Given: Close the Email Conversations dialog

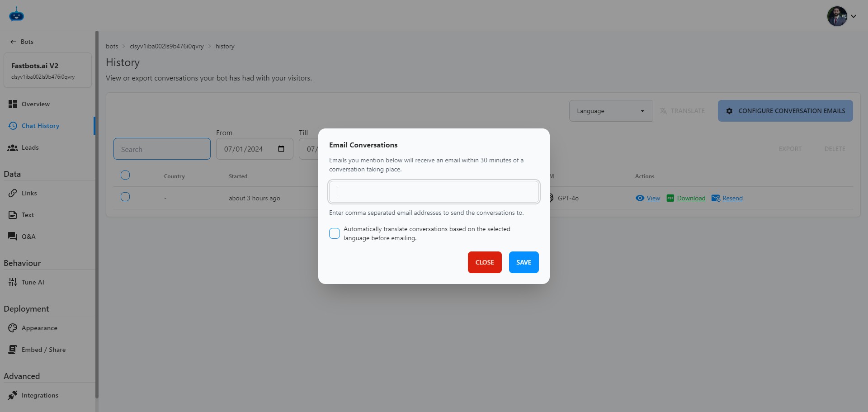Looking at the screenshot, I should point(485,262).
